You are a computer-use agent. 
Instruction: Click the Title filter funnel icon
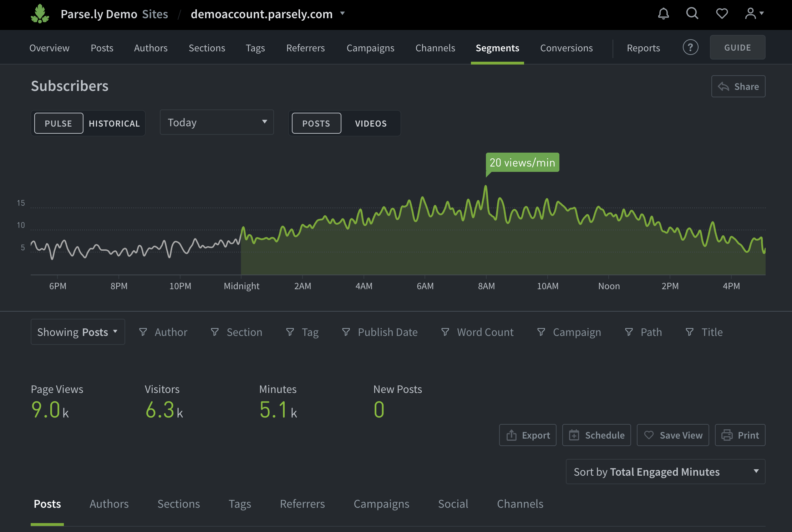click(x=690, y=332)
